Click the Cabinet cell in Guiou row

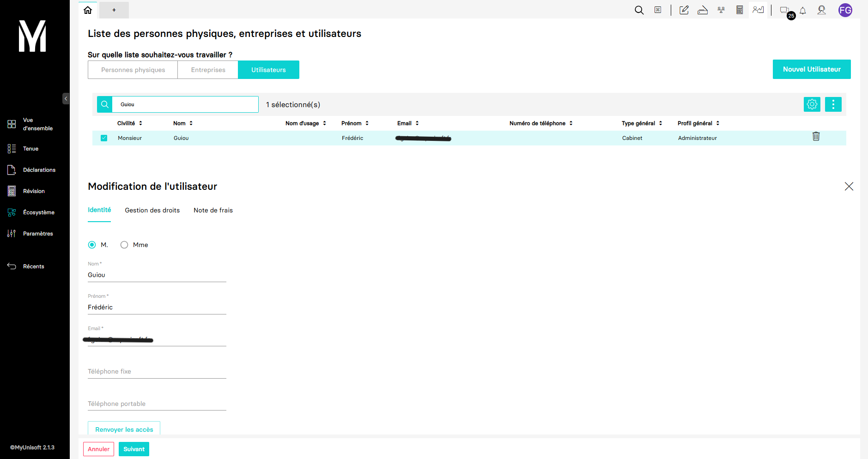(632, 138)
